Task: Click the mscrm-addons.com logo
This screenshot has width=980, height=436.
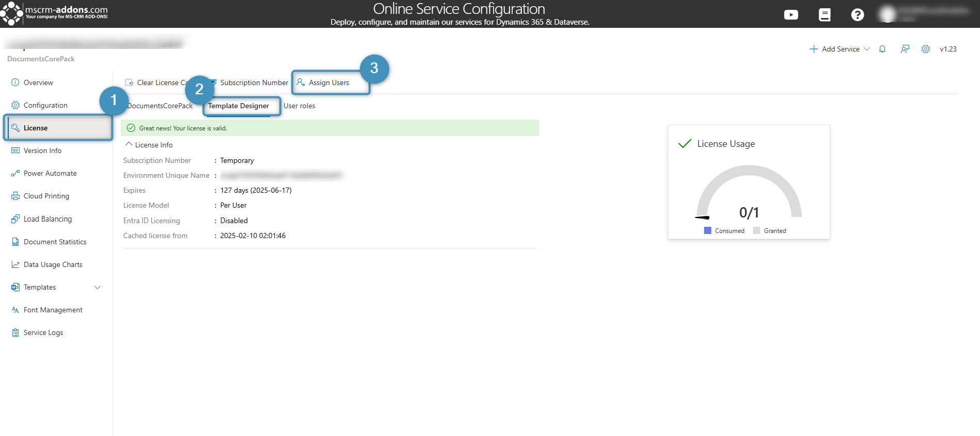Action: coord(54,13)
